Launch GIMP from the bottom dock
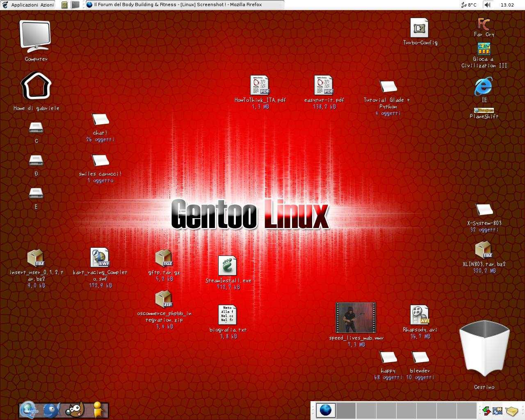 [x=75, y=409]
